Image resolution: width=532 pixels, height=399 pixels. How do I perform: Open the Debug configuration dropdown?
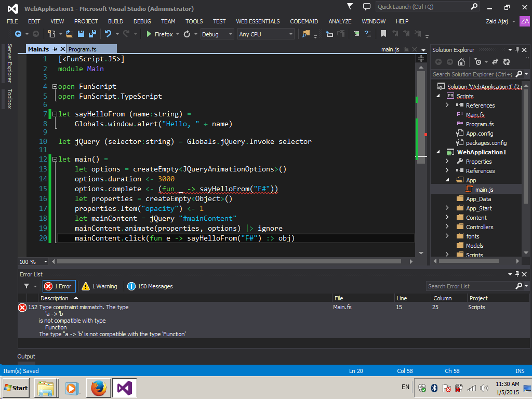point(217,34)
